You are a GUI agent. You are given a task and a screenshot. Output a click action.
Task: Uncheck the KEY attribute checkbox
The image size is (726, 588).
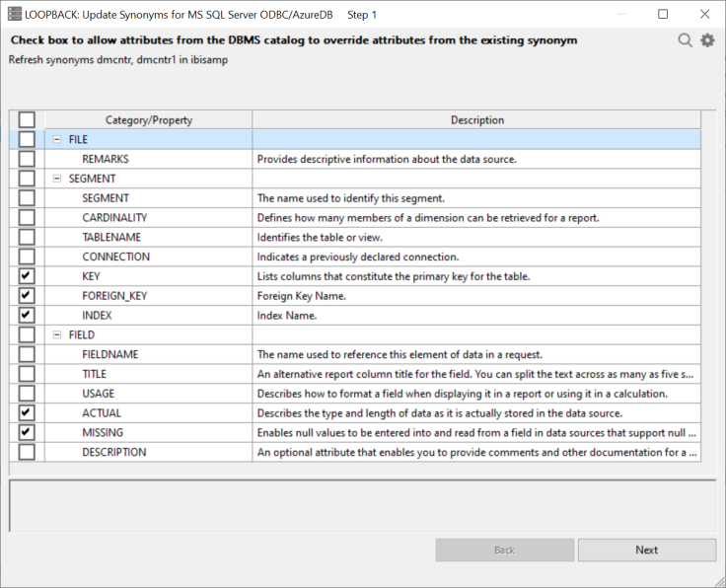(27, 276)
